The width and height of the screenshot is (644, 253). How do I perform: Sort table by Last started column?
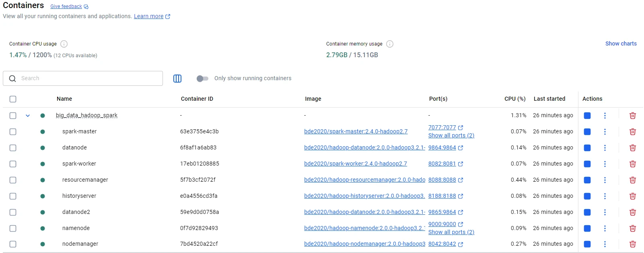point(549,99)
